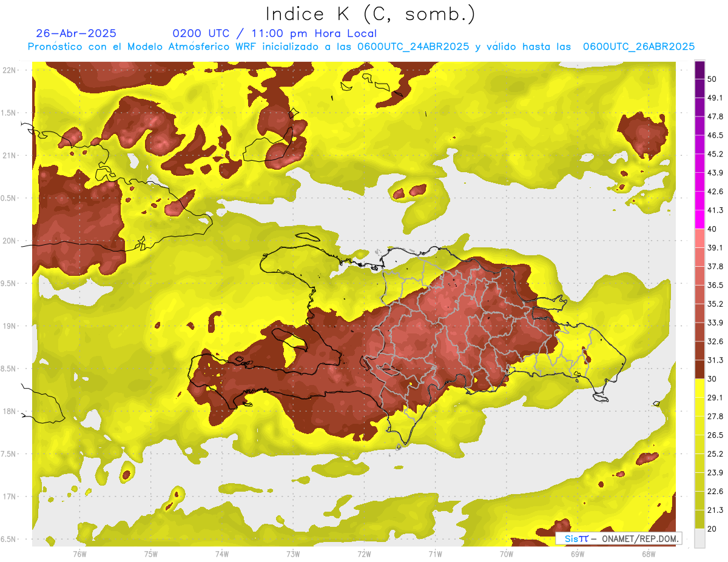Select colorbar value '37.8'
This screenshot has width=728, height=562.
[x=715, y=266]
